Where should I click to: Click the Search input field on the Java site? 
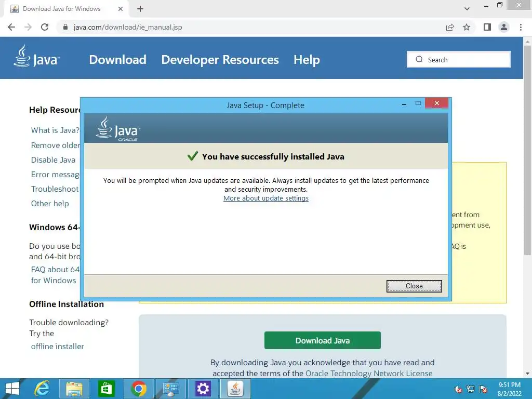[458, 59]
